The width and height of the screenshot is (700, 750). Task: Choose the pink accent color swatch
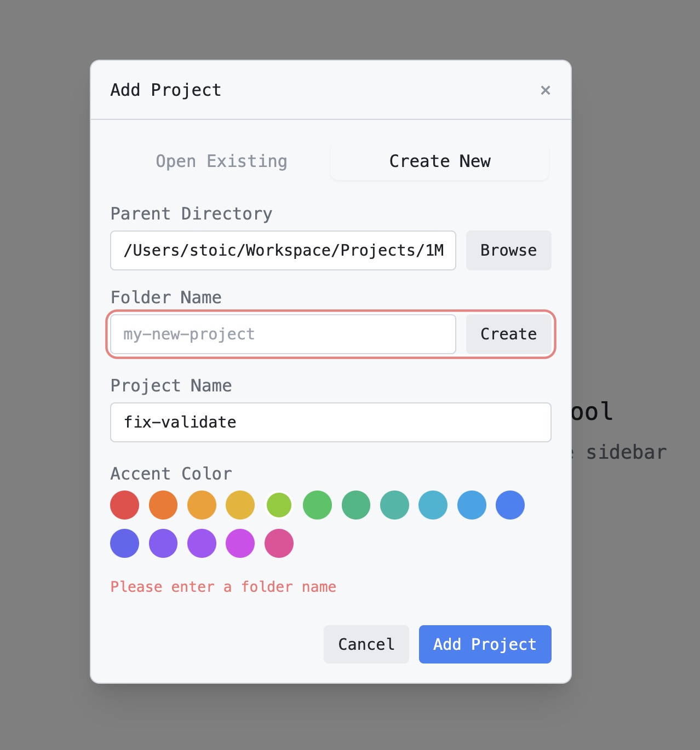(279, 543)
